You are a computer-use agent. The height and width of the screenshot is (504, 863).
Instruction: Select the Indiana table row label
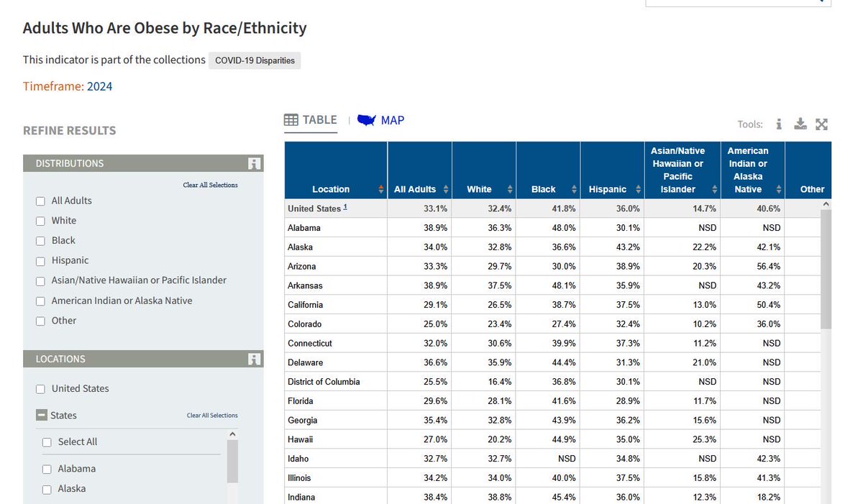click(x=301, y=498)
